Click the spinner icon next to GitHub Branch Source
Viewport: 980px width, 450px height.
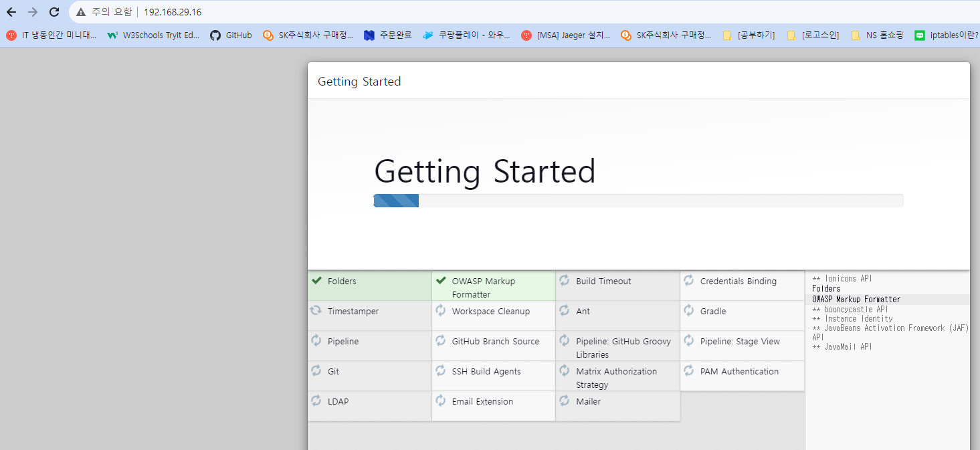440,340
